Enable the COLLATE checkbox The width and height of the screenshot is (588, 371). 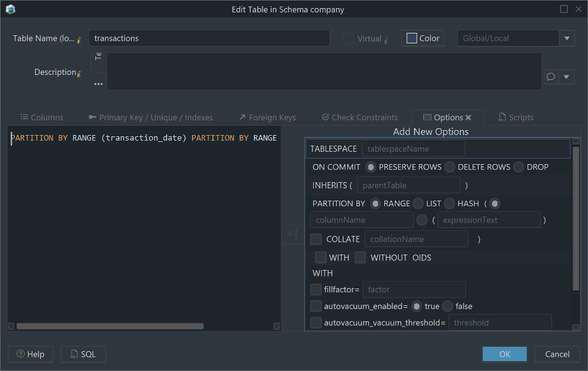[316, 239]
